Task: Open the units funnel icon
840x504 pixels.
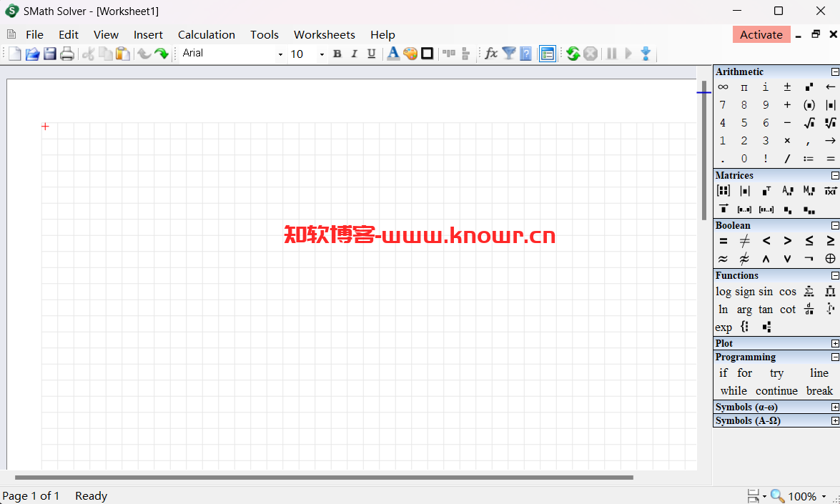Action: 509,54
